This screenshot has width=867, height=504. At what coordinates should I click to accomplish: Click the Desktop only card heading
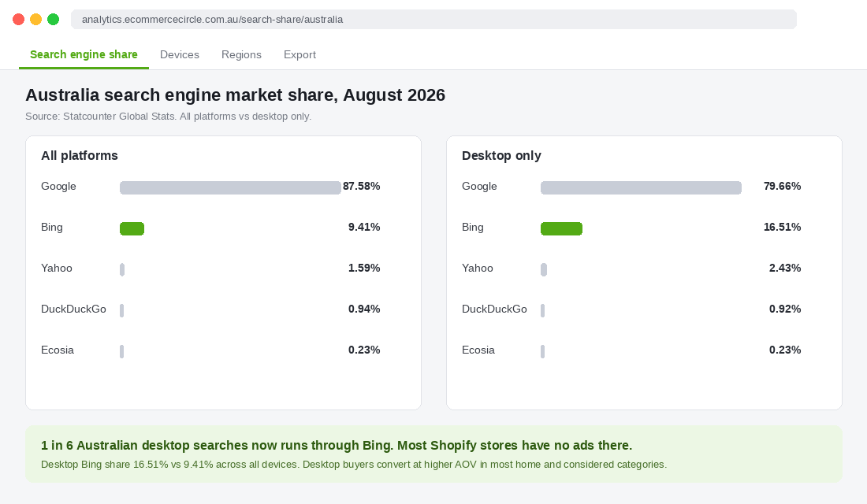pos(501,156)
